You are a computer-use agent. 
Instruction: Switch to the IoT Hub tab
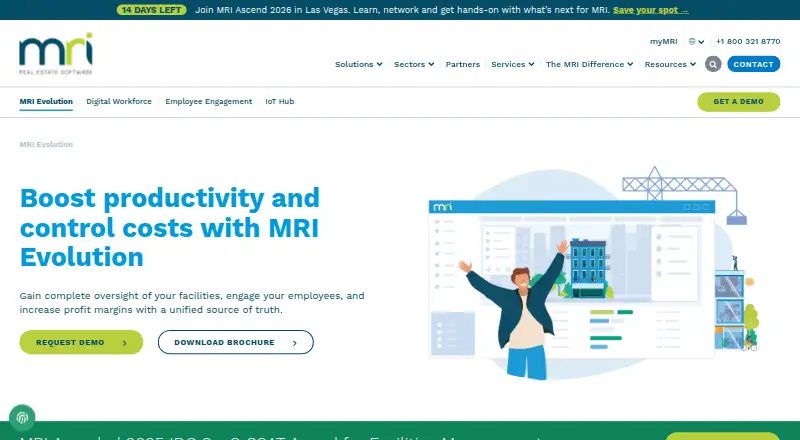click(280, 102)
